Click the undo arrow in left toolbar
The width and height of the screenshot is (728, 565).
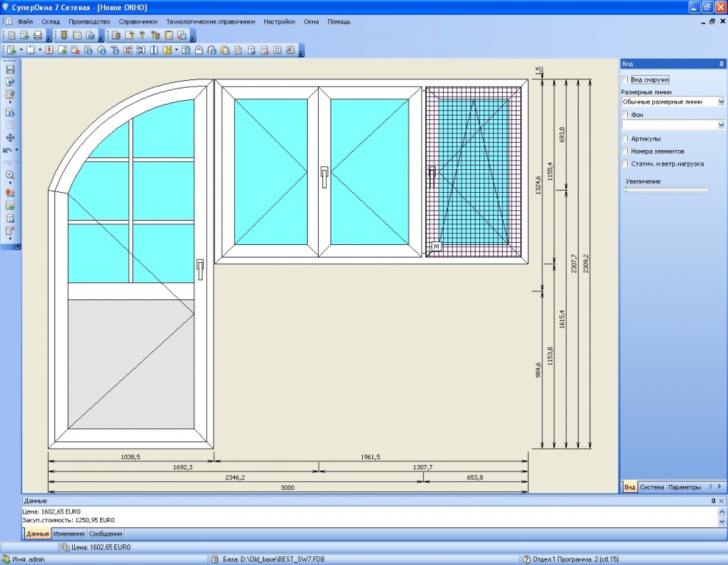coord(7,150)
